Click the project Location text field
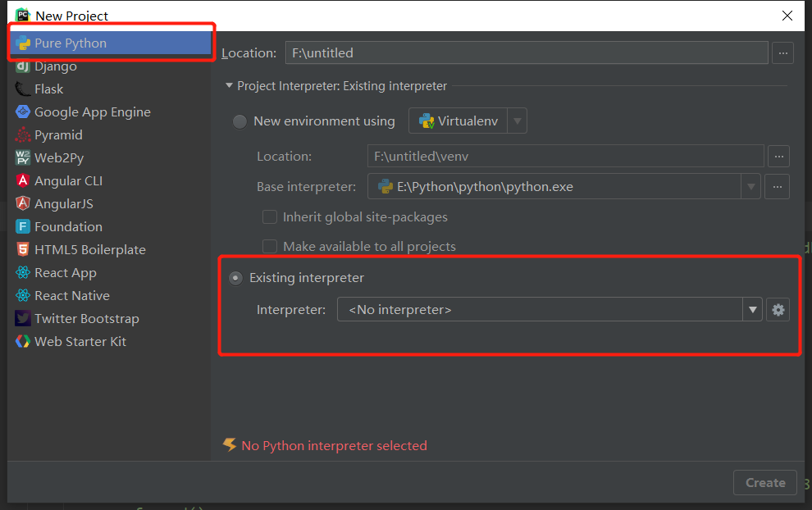The image size is (812, 510). 527,52
